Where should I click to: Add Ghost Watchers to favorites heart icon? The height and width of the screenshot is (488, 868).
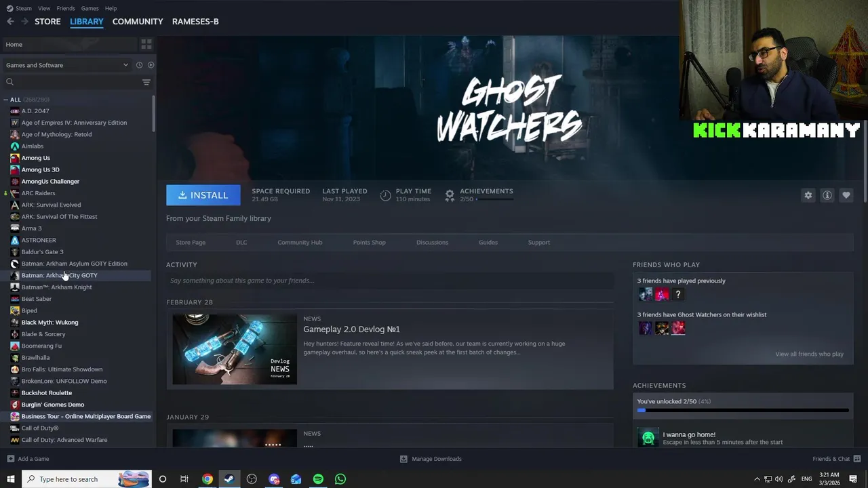846,195
